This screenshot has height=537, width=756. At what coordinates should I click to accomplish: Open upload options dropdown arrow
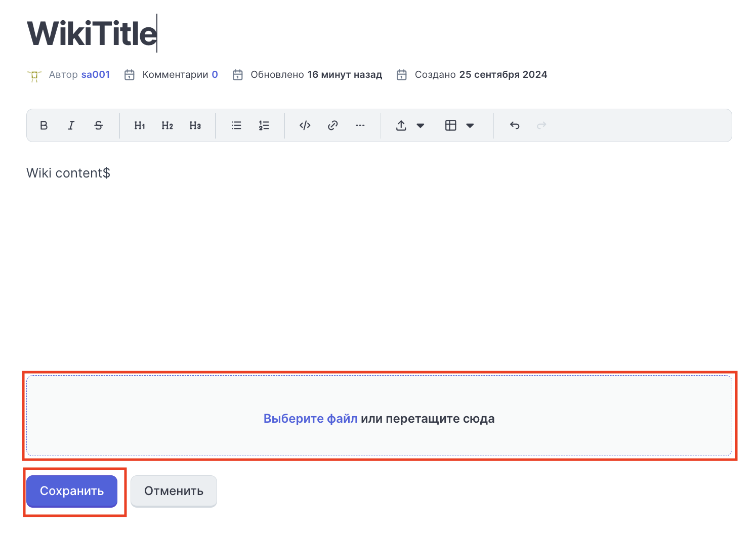coord(421,126)
